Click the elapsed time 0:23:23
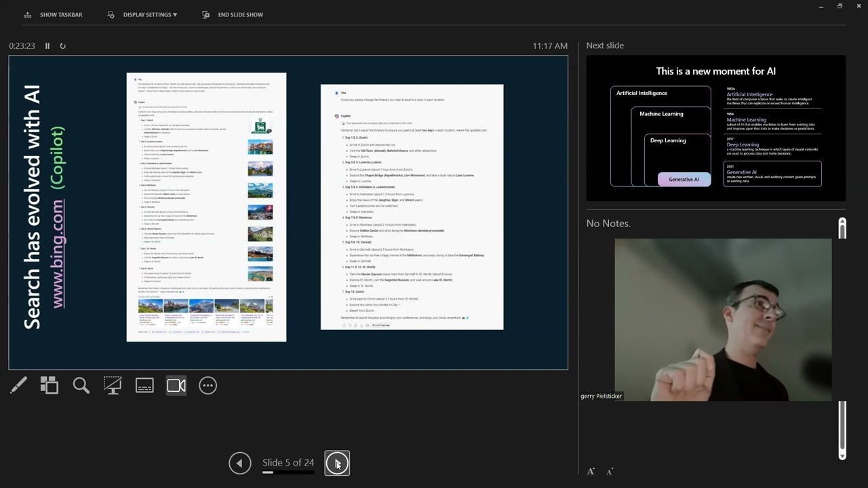868x488 pixels. [x=22, y=45]
